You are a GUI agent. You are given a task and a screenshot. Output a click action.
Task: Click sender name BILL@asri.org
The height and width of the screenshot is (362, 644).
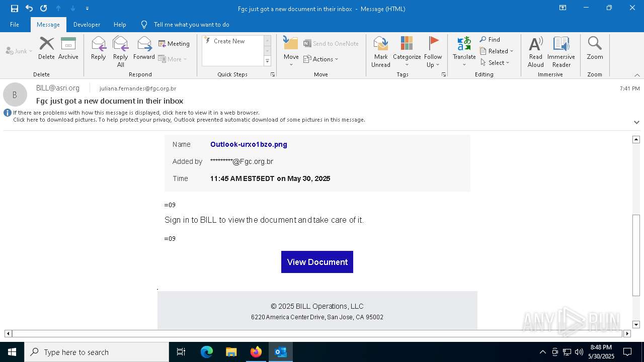[58, 88]
